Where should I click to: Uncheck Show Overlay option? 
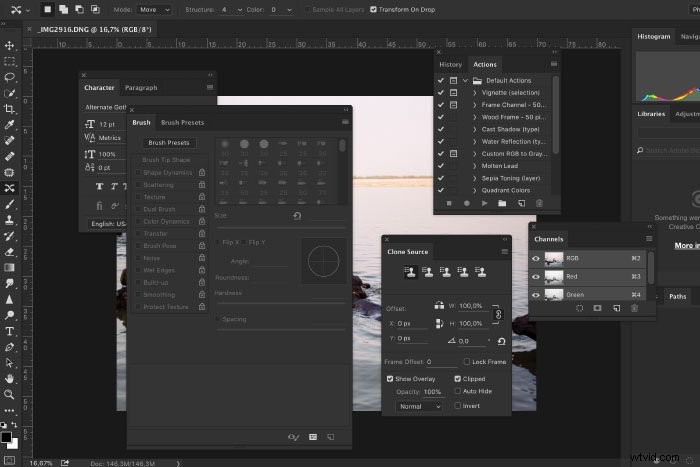coord(390,379)
